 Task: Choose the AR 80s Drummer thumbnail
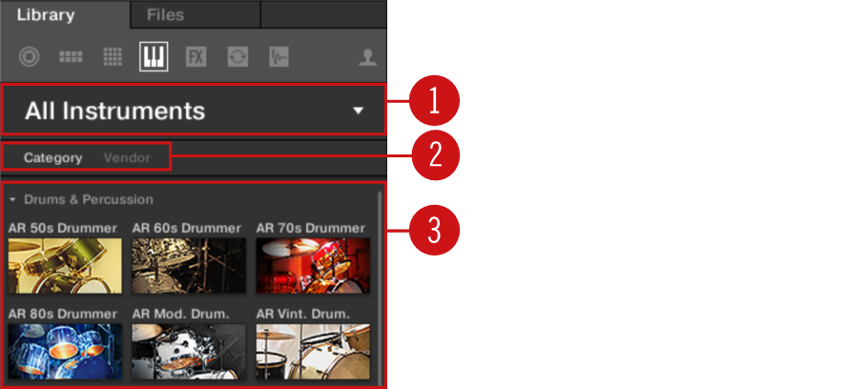coord(65,352)
